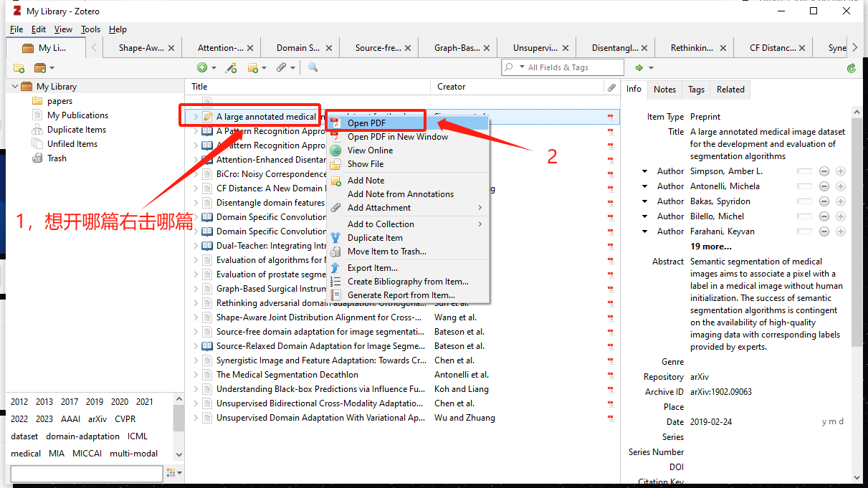Open the File menu
Image resolution: width=868 pixels, height=488 pixels.
pos(16,29)
